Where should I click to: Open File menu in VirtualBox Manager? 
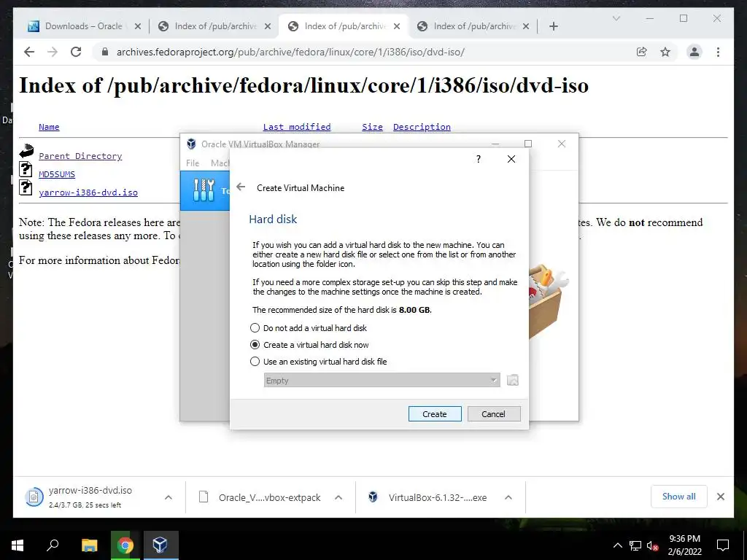tap(193, 163)
